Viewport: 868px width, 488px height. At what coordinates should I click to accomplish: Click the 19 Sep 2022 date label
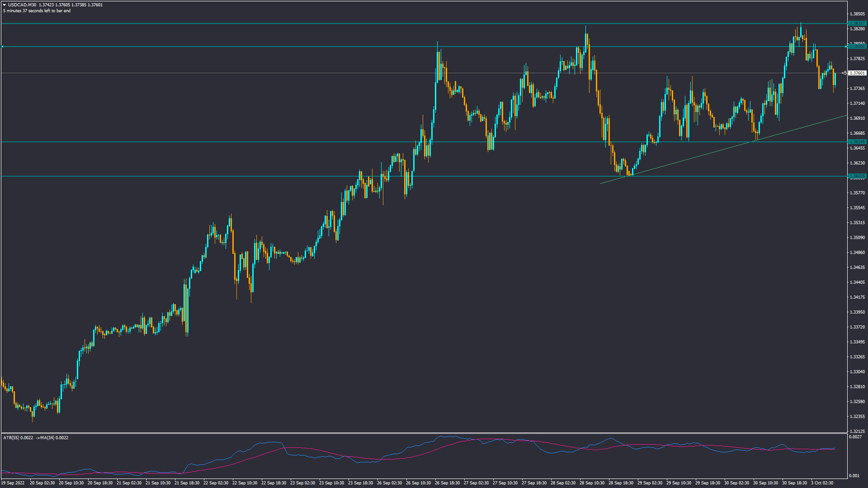(x=13, y=483)
